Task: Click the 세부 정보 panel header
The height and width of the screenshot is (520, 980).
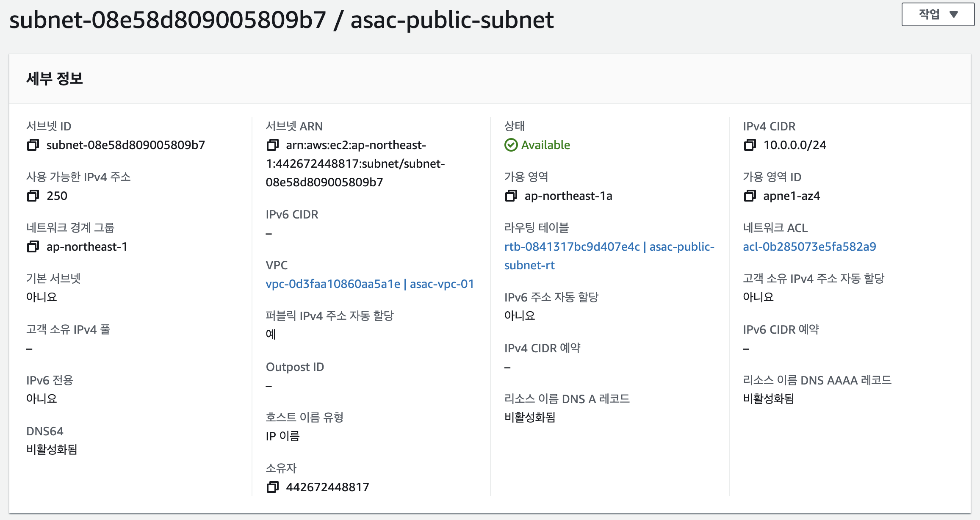Action: 55,79
